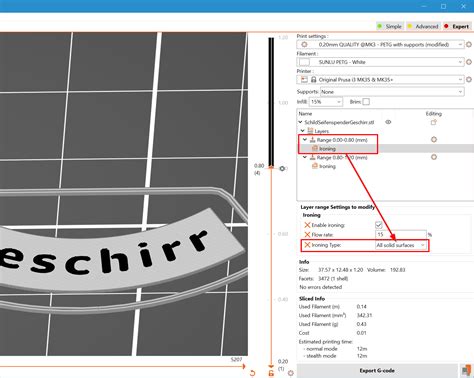Click the Editing column header
Image resolution: width=474 pixels, height=378 pixels.
tap(434, 114)
